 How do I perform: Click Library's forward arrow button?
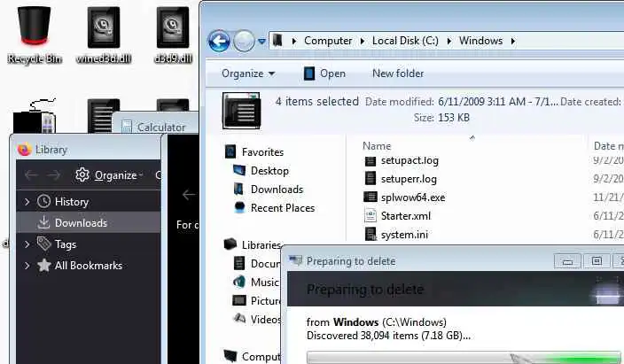pos(54,175)
